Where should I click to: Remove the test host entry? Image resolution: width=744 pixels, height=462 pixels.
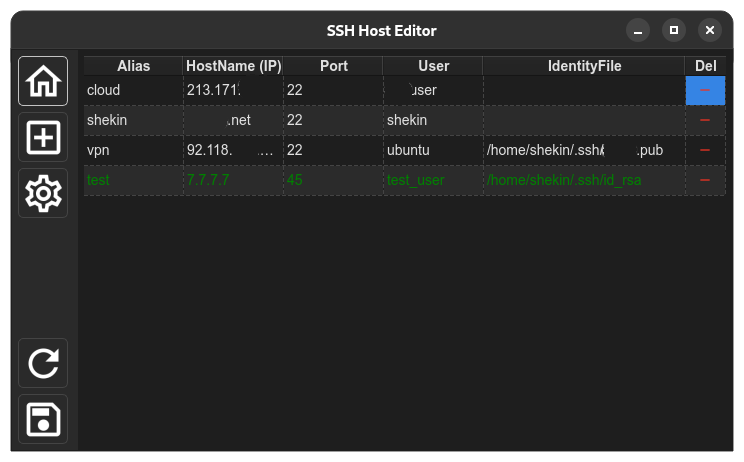point(705,180)
